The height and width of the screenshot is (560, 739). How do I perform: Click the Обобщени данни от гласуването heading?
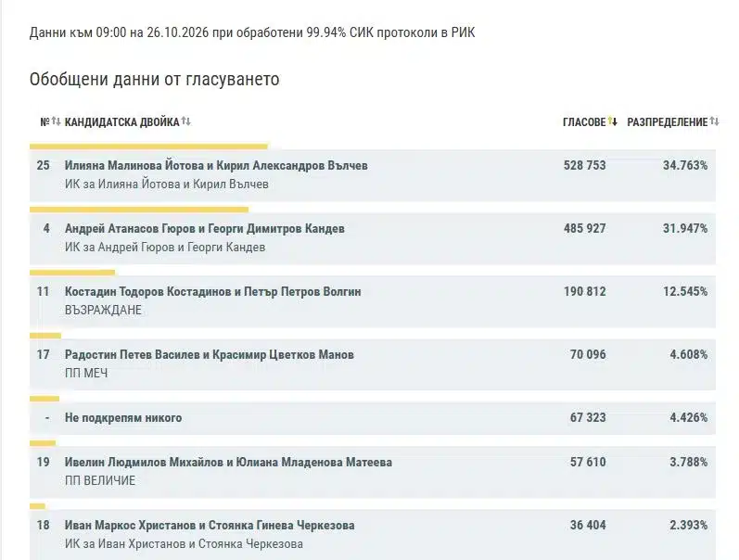(x=154, y=79)
